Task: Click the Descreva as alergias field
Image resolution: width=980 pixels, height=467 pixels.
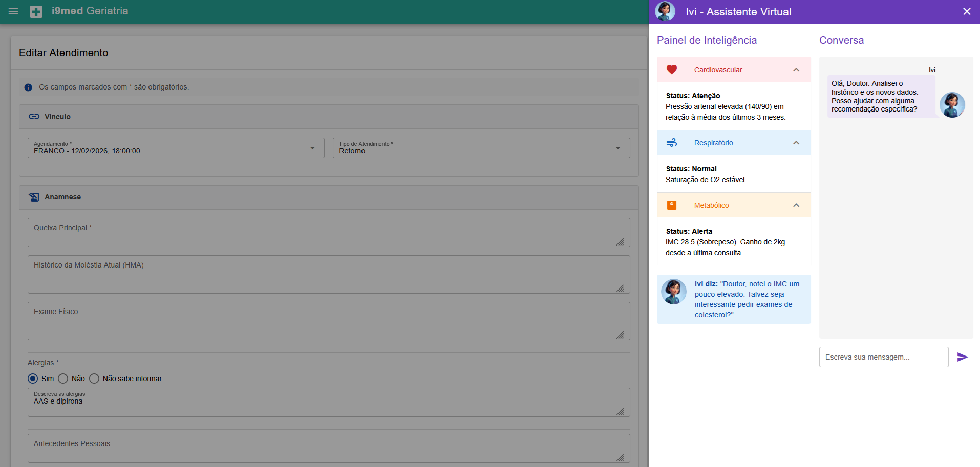Action: 329,403
